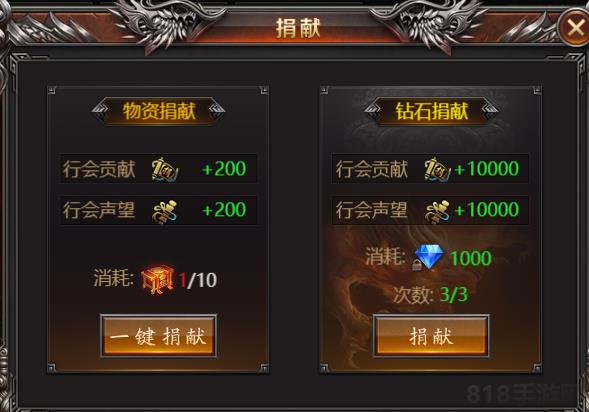Screen dimensions: 589x412
Task: Click the guild contribution scroll icon in 物资捐献
Action: tap(165, 169)
